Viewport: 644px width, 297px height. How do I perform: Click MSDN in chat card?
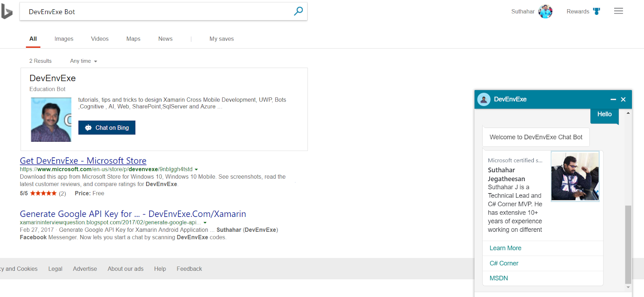pos(499,278)
